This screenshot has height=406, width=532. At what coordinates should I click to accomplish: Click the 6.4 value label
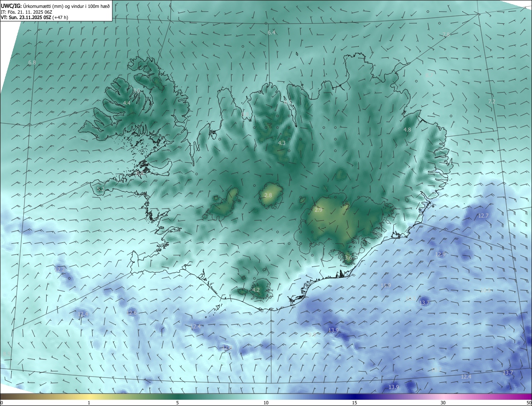[x=271, y=32]
